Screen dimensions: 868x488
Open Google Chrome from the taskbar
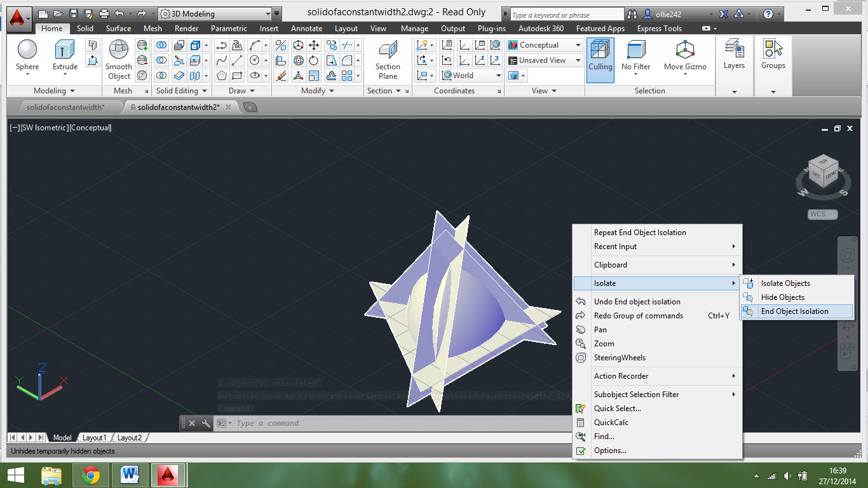tap(91, 475)
